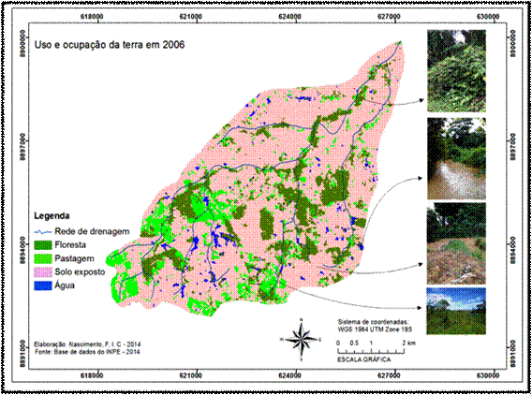
Task: Click the top 624000 coordinate label
Action: pyautogui.click(x=290, y=17)
